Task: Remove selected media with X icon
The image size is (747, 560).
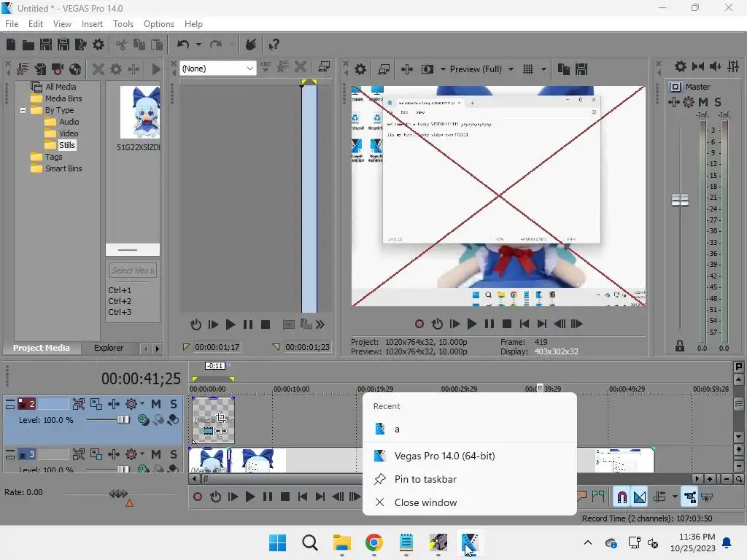Action: coord(98,69)
